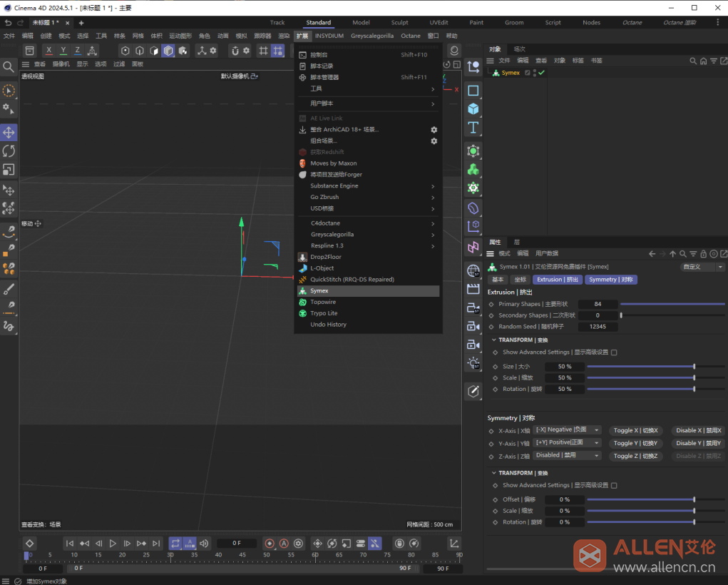Toggle keyframe diamond for Size | 大小
The image size is (728, 585).
click(496, 367)
